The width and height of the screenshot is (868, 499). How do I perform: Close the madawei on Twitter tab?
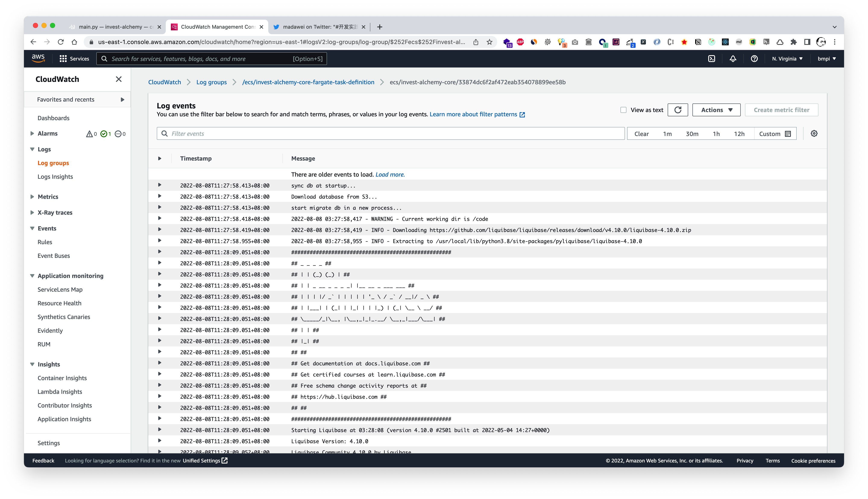click(x=364, y=27)
